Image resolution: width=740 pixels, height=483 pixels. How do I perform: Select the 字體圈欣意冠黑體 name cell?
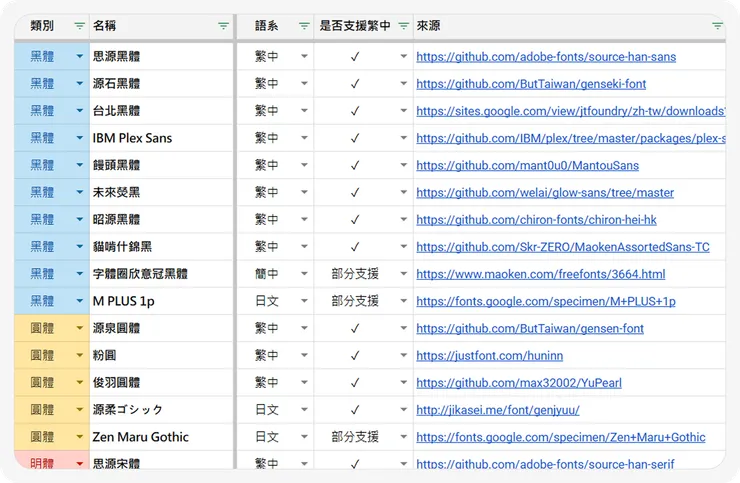click(x=161, y=274)
